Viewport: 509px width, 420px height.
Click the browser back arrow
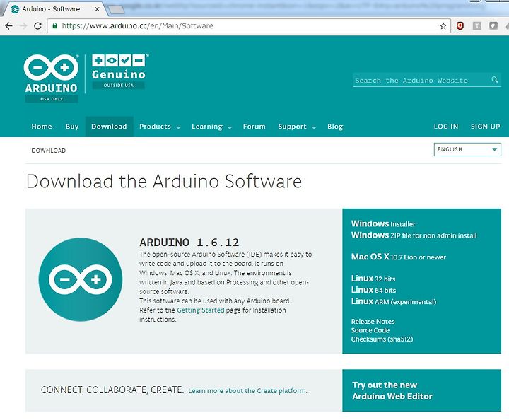pyautogui.click(x=8, y=26)
